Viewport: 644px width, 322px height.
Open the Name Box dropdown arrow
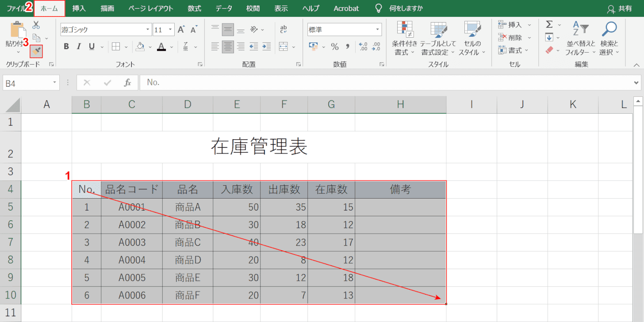[x=54, y=82]
